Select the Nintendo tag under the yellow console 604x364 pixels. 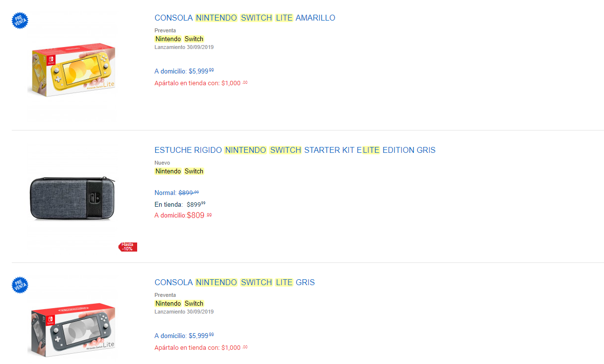coord(168,39)
